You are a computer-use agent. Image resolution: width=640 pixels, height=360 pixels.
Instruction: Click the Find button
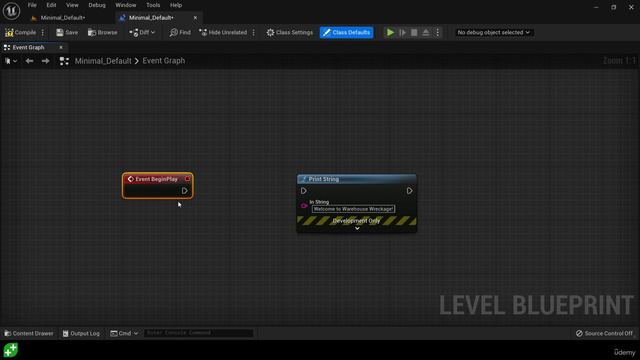[180, 32]
